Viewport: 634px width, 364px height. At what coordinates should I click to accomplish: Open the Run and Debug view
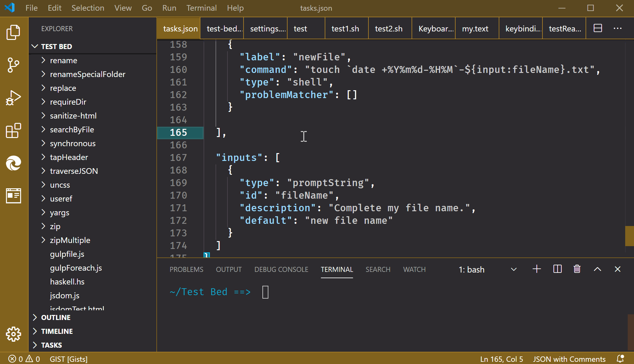tap(14, 98)
